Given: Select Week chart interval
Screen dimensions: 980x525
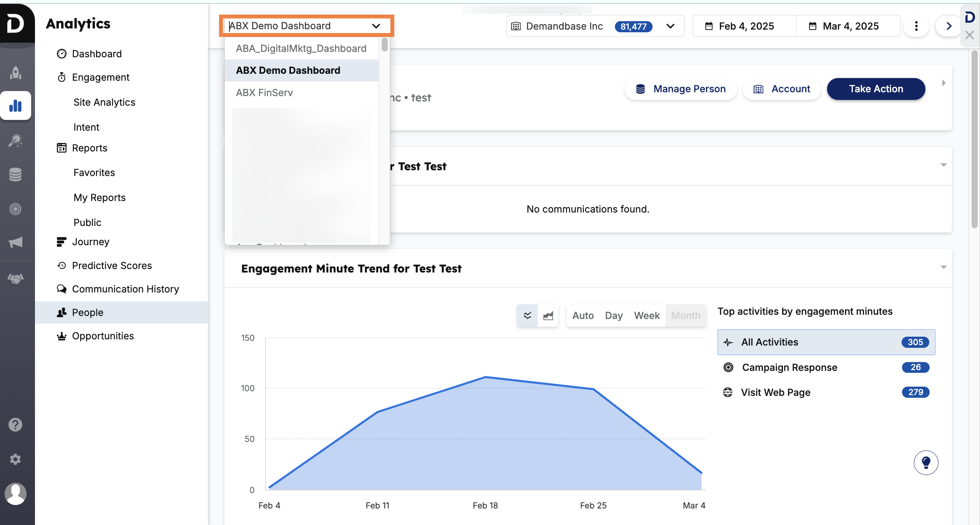Looking at the screenshot, I should (647, 316).
